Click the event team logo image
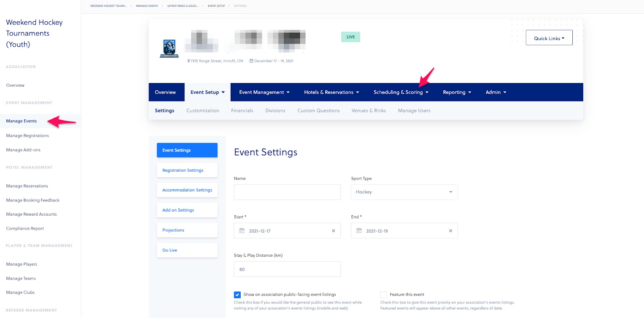Image resolution: width=644 pixels, height=318 pixels. [x=169, y=49]
